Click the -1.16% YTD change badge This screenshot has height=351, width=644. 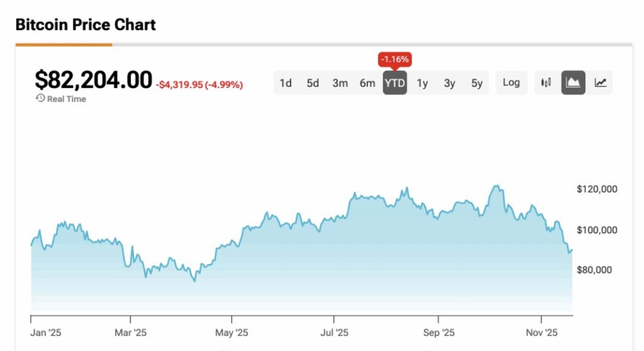[x=395, y=59]
